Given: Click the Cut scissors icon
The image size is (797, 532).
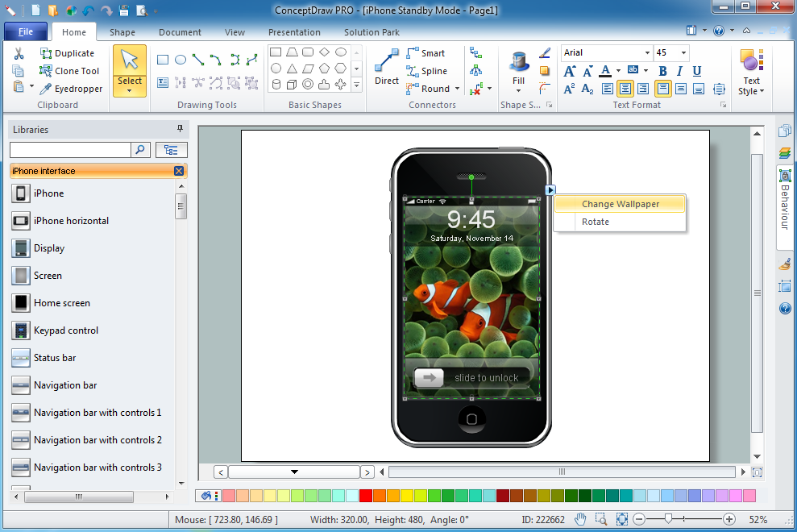Looking at the screenshot, I should [x=19, y=53].
